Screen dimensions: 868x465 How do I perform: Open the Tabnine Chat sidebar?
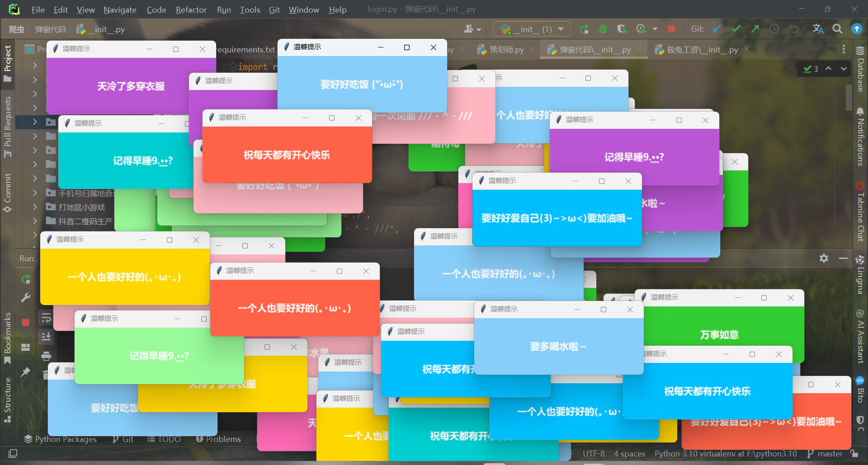click(x=860, y=211)
